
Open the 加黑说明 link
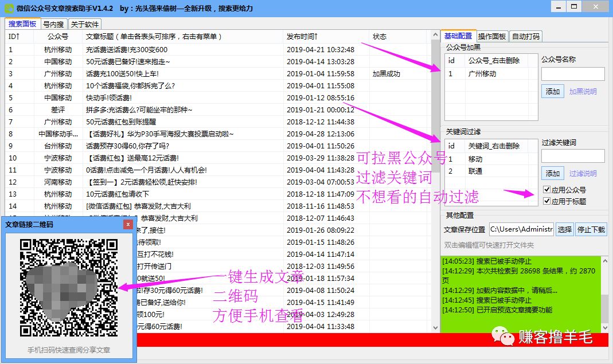(583, 92)
